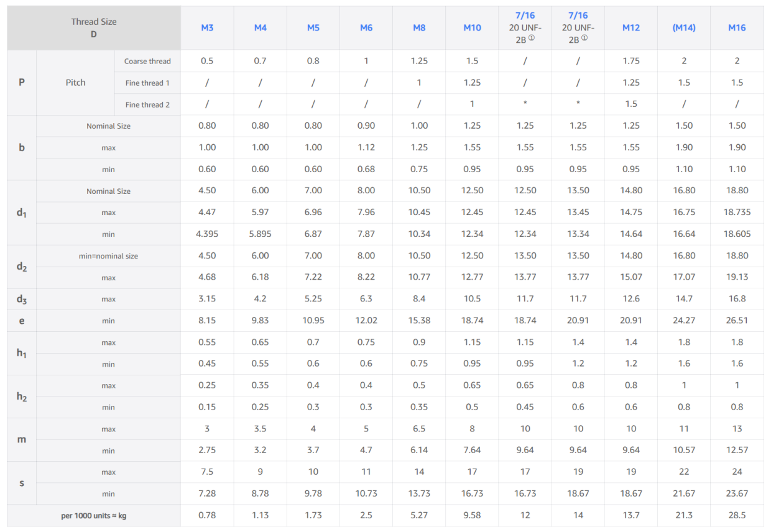Click footnote marker in the leftmost 7/16 column

pos(532,37)
